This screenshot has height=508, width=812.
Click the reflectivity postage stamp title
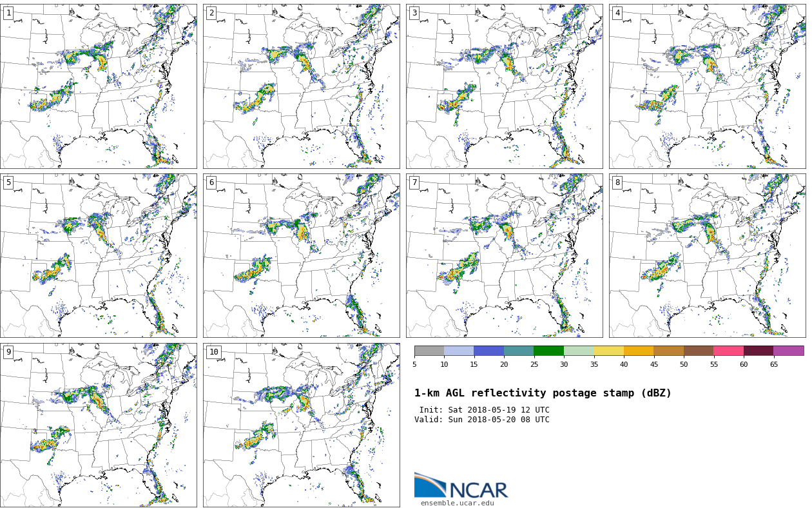(543, 393)
